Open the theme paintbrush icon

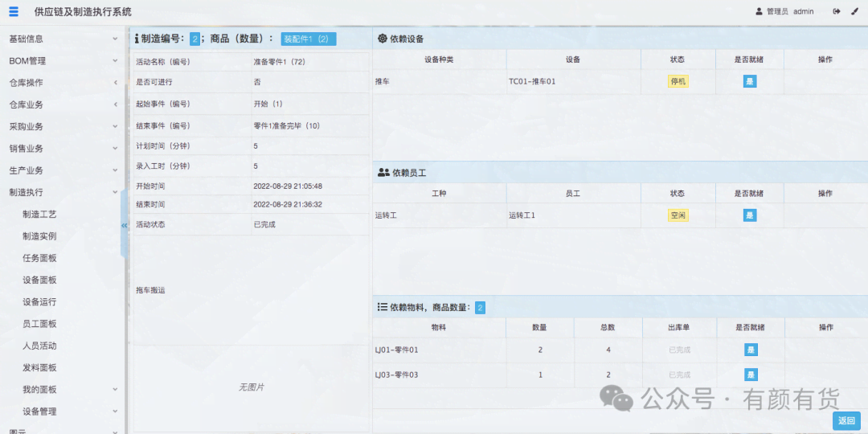[855, 11]
